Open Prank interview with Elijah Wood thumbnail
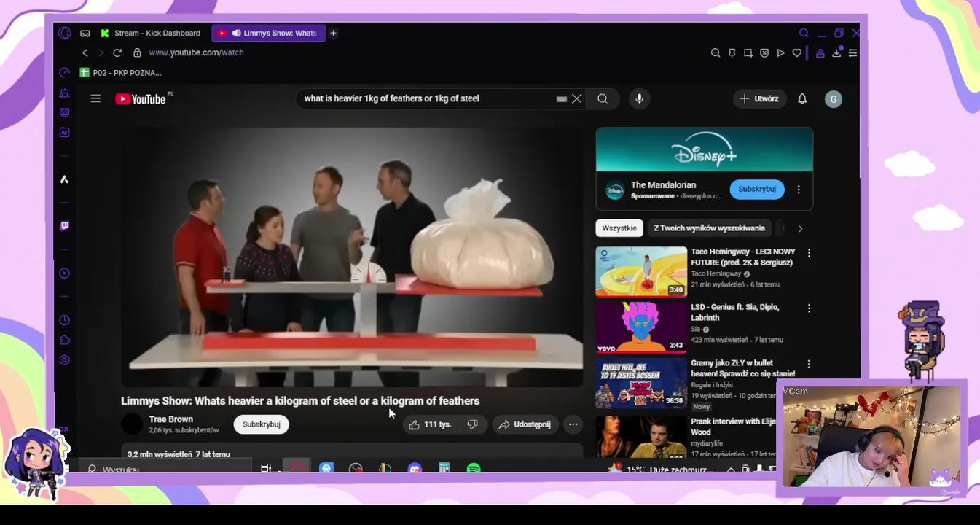The width and height of the screenshot is (980, 525). [641, 436]
